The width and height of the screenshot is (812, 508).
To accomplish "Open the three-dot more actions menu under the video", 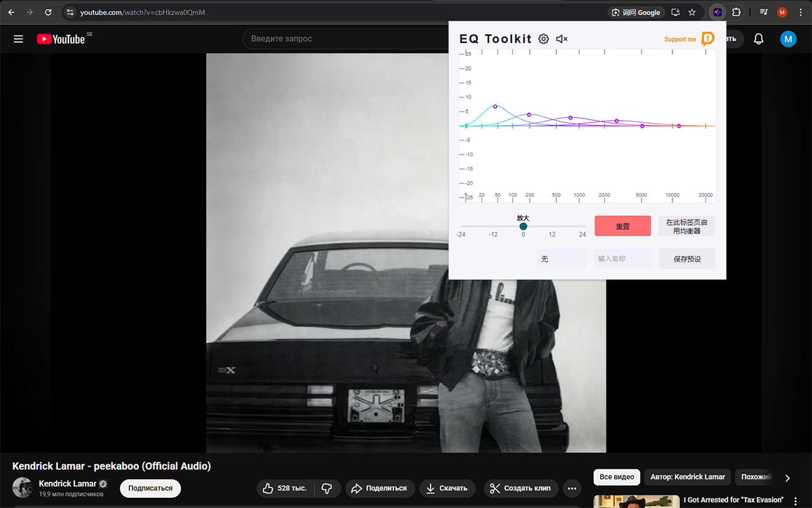I will 572,488.
